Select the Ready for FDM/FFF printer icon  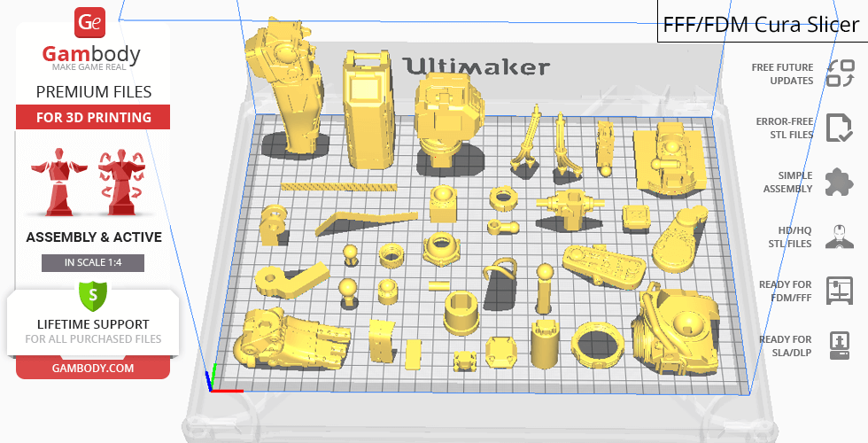click(839, 291)
